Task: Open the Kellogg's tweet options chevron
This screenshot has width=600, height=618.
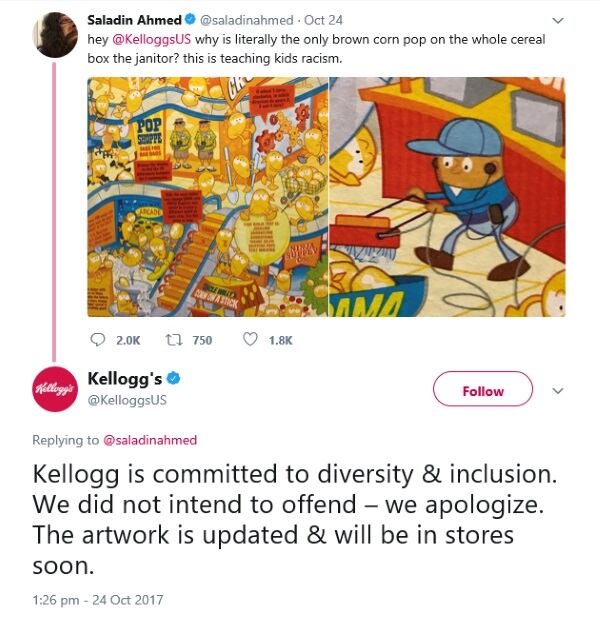Action: [x=558, y=390]
